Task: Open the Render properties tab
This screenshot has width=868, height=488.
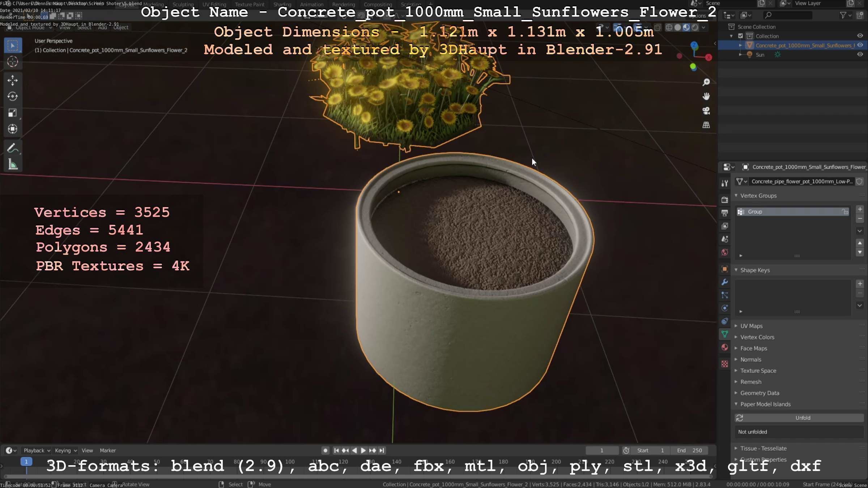Action: 724,200
